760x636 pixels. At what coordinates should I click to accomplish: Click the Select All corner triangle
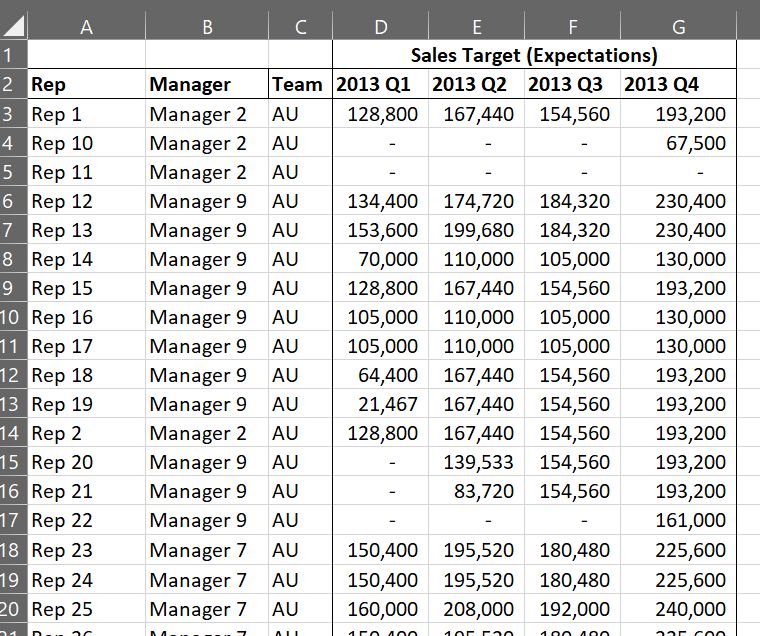pos(14,26)
